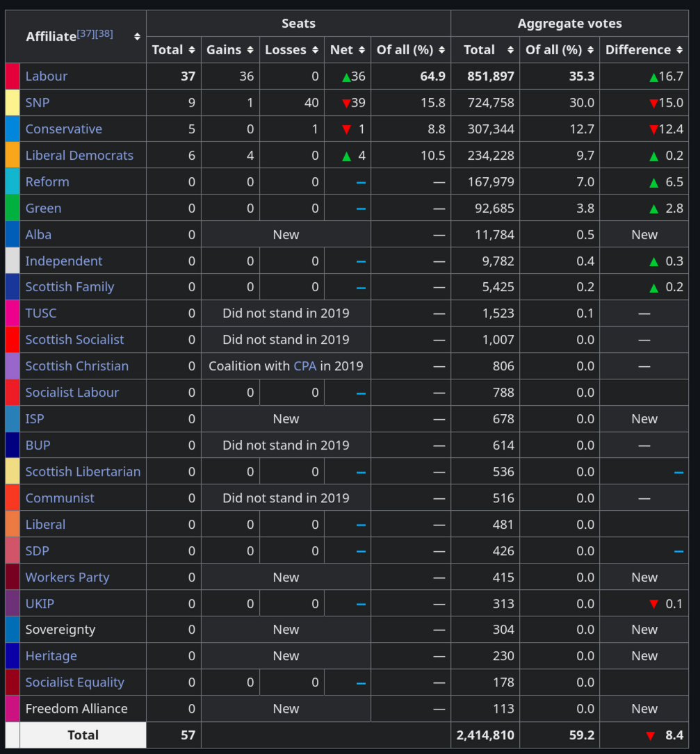This screenshot has width=700, height=754.
Task: Select Conservative votes total 307,344
Action: pyautogui.click(x=491, y=129)
